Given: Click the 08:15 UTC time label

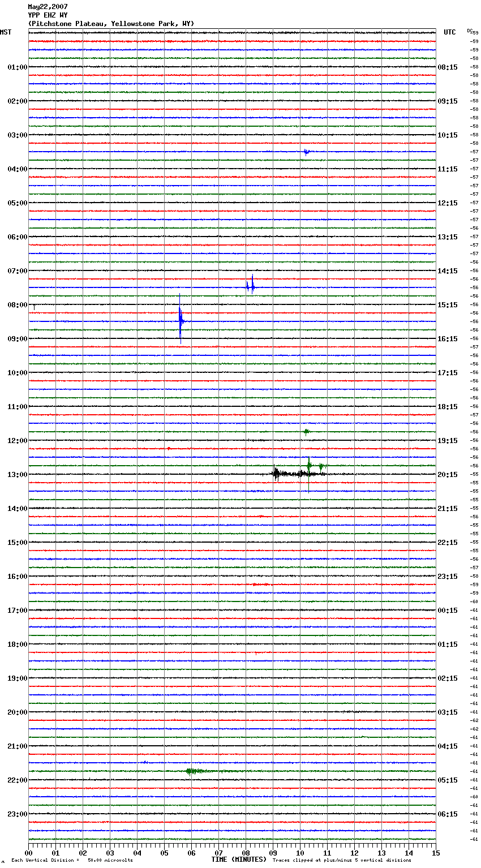Looking at the screenshot, I should point(448,67).
